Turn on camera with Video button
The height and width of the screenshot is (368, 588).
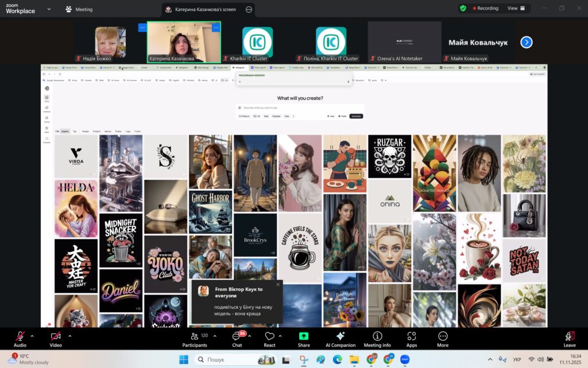click(x=56, y=338)
